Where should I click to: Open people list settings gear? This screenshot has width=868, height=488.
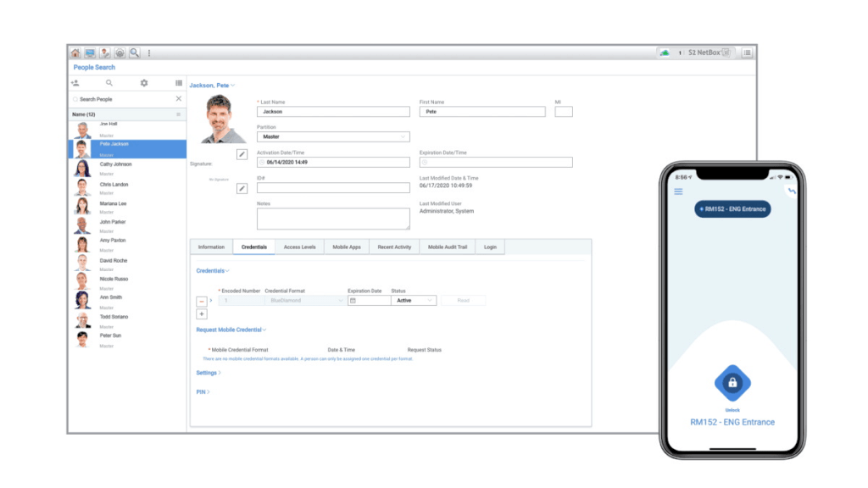tap(144, 83)
